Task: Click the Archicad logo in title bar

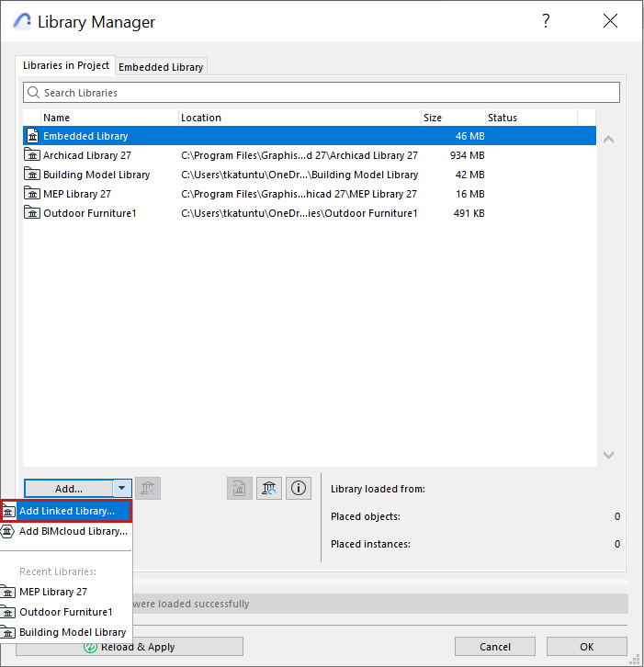Action: pos(22,21)
